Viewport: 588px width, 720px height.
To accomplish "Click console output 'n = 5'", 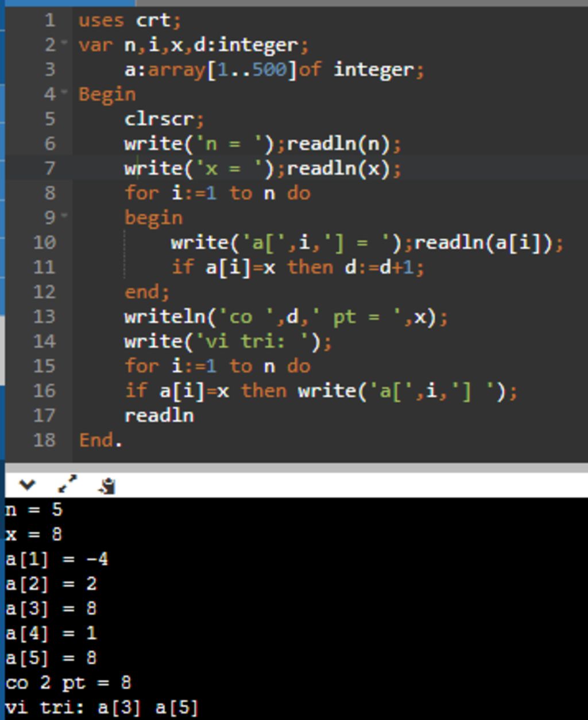I will 34,510.
